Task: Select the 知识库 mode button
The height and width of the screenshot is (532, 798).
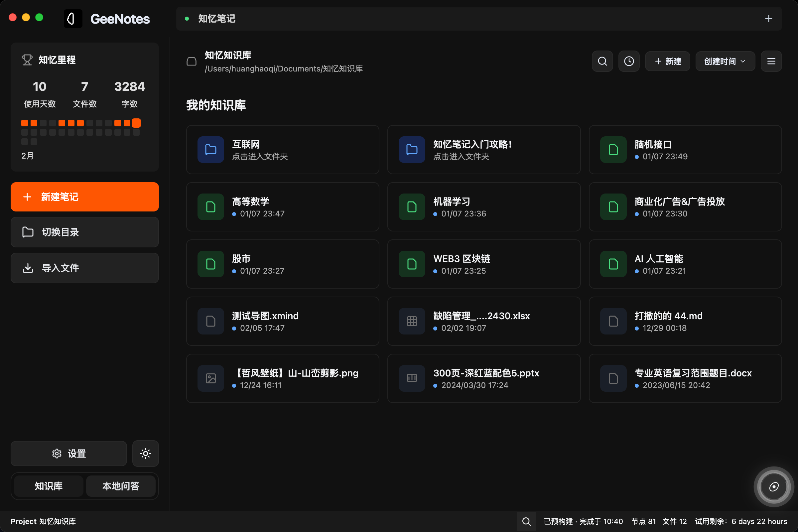Action: [48, 486]
